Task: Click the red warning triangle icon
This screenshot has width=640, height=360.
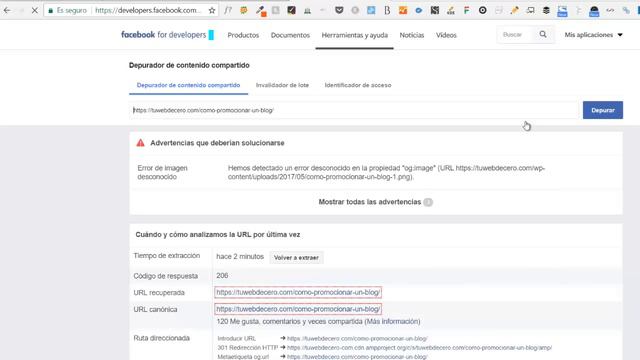Action: coord(140,143)
